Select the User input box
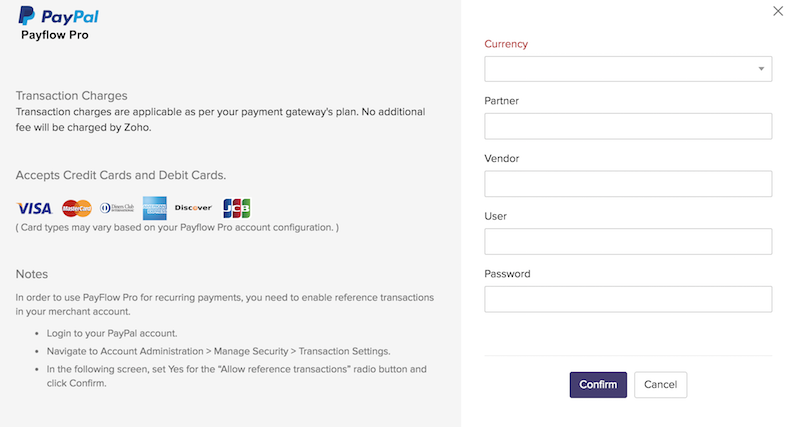 [x=627, y=242]
